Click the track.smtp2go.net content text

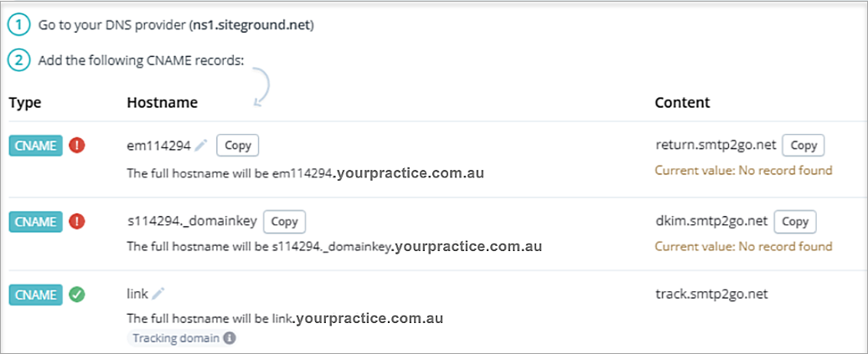pyautogui.click(x=711, y=294)
